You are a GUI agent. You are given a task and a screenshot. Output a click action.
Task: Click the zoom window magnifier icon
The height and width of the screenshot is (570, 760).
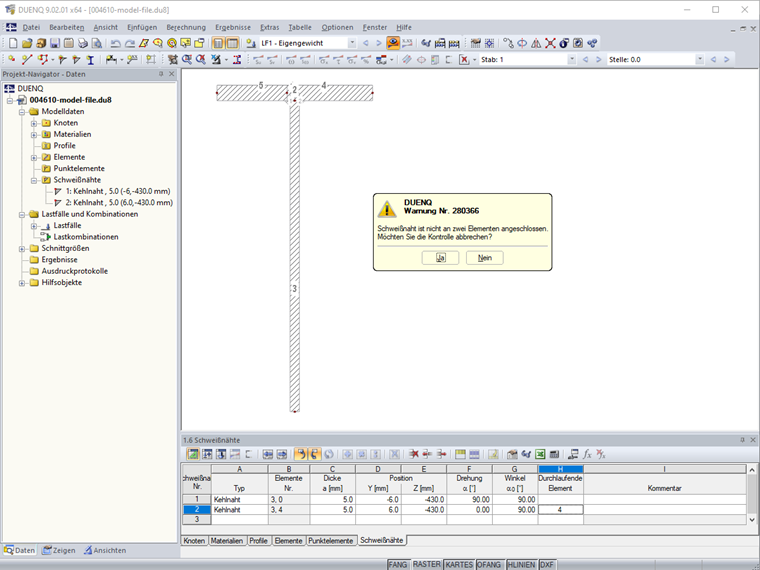187,59
